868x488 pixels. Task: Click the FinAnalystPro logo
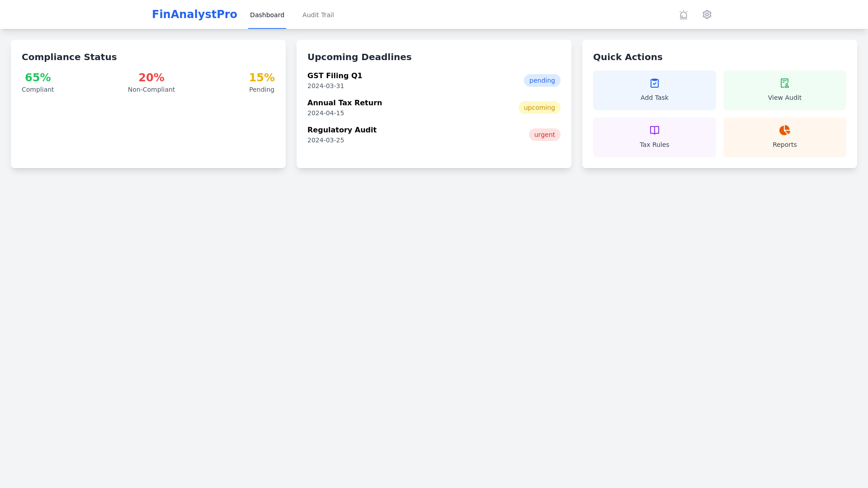tap(194, 14)
